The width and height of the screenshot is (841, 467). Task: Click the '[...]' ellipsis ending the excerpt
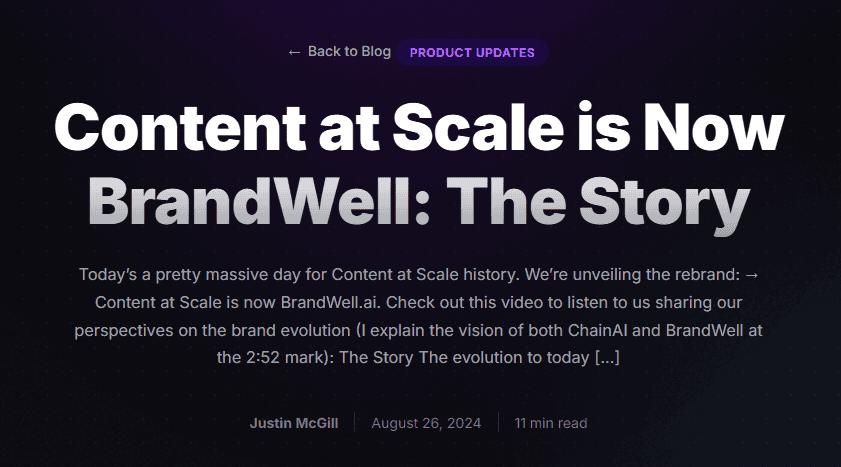click(x=607, y=357)
